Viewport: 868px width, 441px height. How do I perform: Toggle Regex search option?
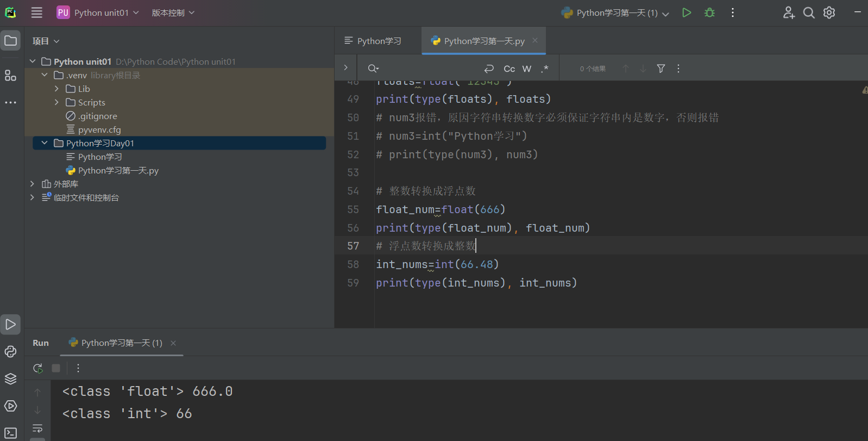tap(544, 69)
